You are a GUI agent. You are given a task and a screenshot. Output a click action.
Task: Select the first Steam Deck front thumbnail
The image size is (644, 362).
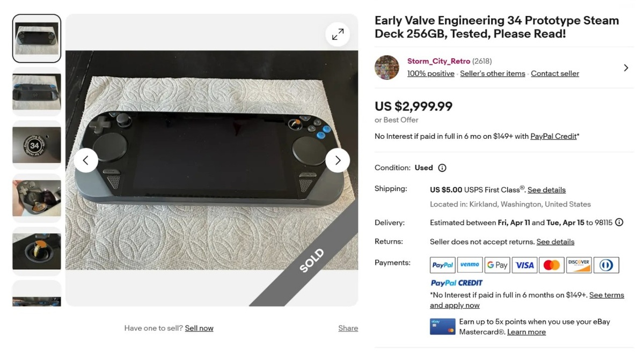[x=36, y=39]
